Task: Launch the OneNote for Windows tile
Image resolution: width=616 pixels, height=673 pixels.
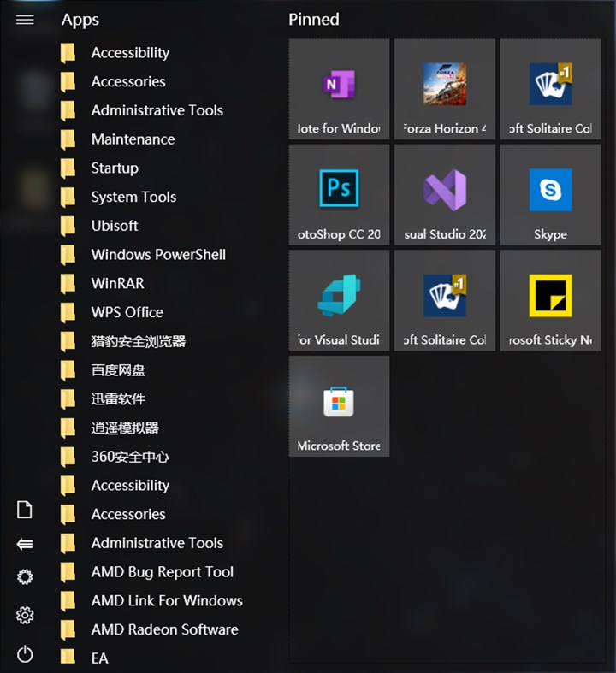Action: (x=339, y=89)
